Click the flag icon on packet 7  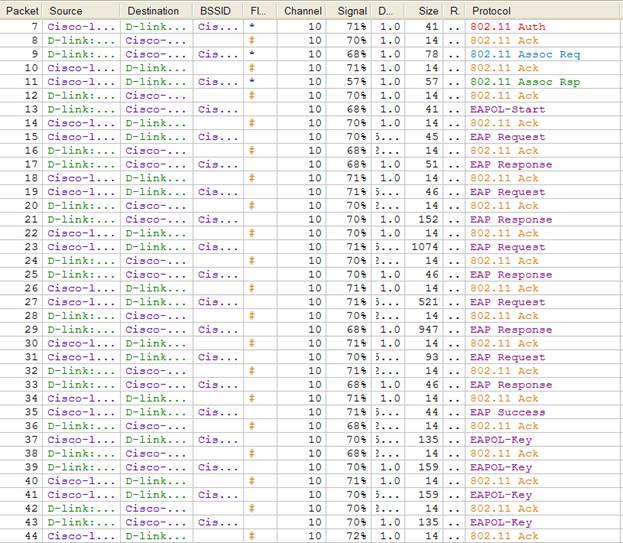click(252, 27)
